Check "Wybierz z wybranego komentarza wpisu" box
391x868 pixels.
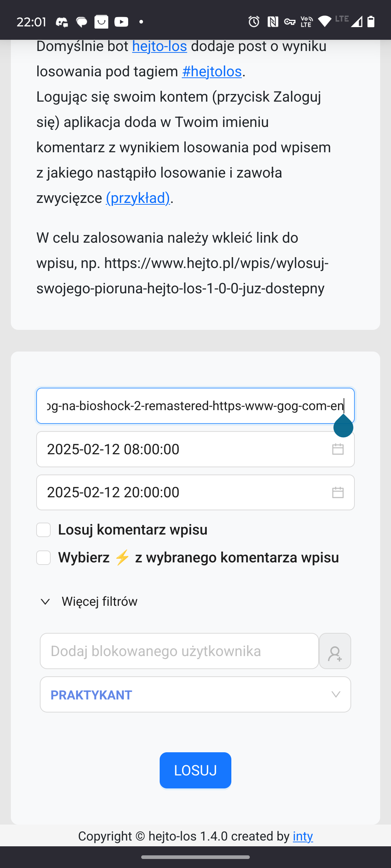pos(43,558)
